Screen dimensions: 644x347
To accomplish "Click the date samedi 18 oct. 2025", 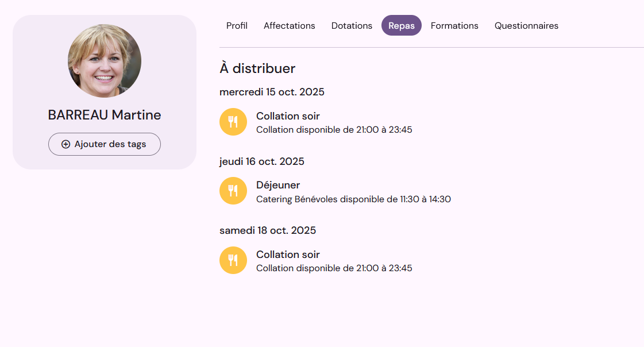I will click(267, 230).
